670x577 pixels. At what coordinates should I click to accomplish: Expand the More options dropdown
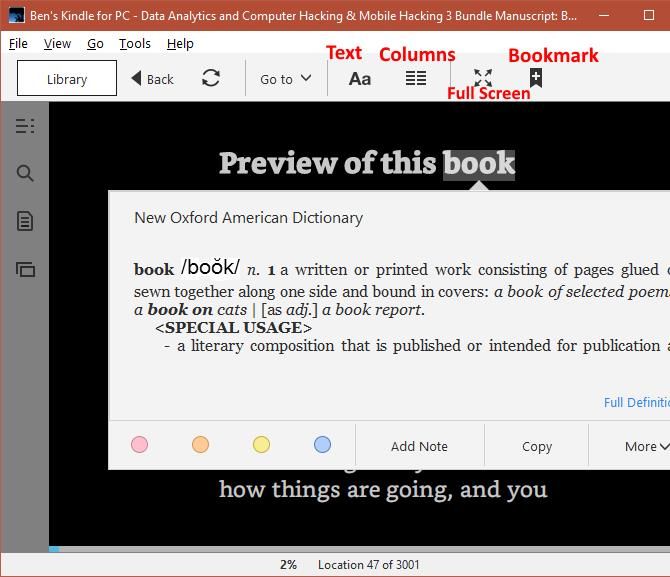coord(646,446)
